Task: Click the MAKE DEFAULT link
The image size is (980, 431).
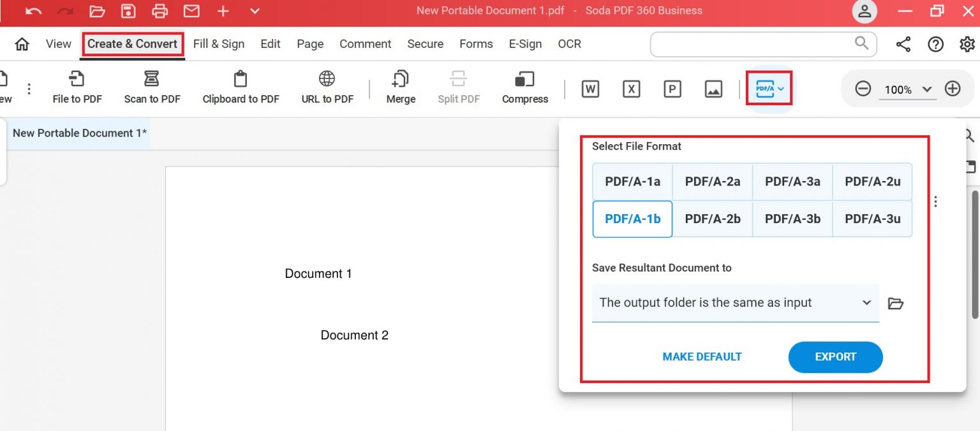Action: tap(702, 357)
